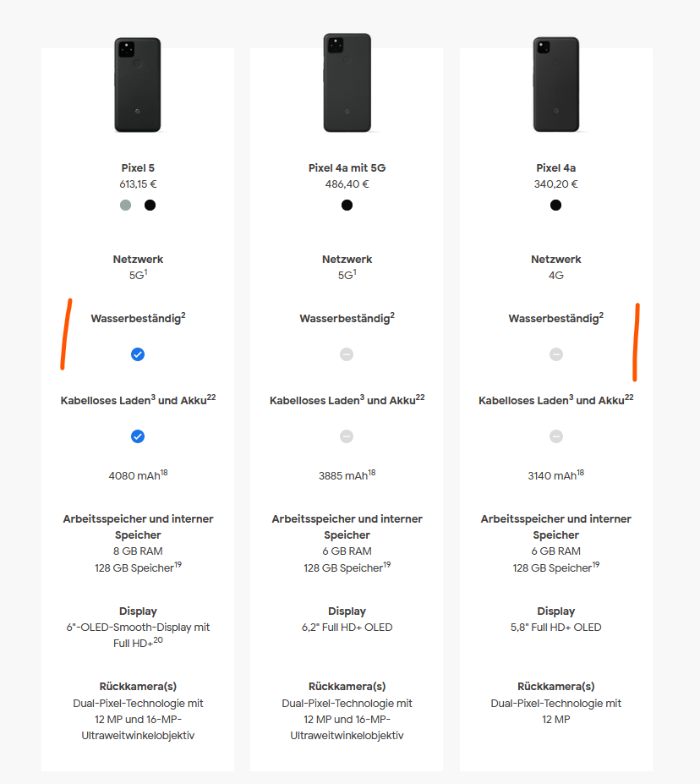Click footnote 18 beside 4080 mAh
This screenshot has height=784, width=700.
pyautogui.click(x=164, y=473)
